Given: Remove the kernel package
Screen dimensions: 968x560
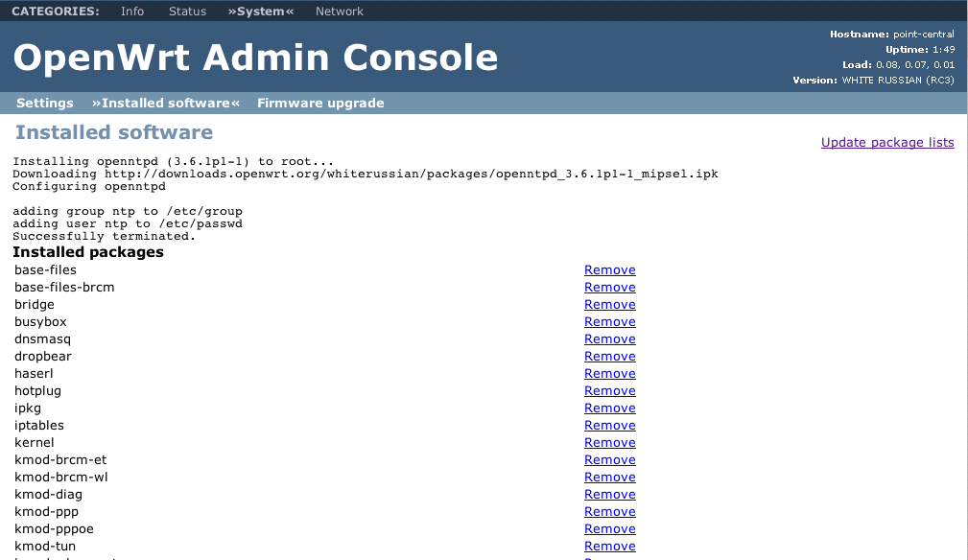Looking at the screenshot, I should point(610,443).
